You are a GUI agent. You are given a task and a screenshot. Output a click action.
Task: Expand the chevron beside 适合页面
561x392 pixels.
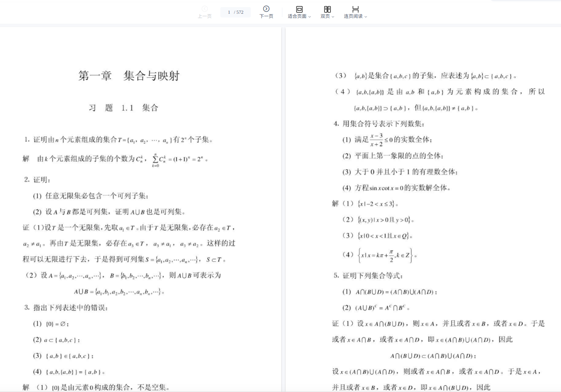click(x=310, y=17)
